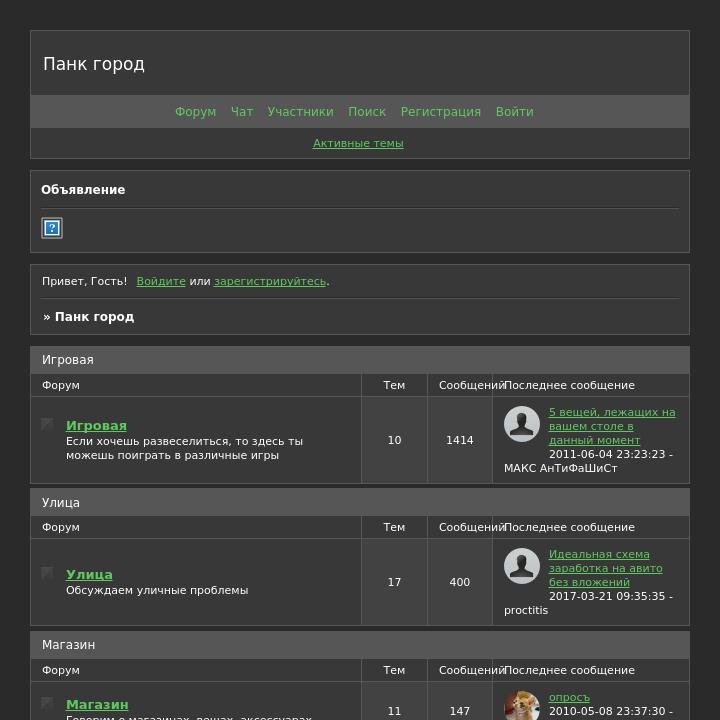The height and width of the screenshot is (720, 720).
Task: Click message count 1414 in Игровая row
Action: point(460,440)
